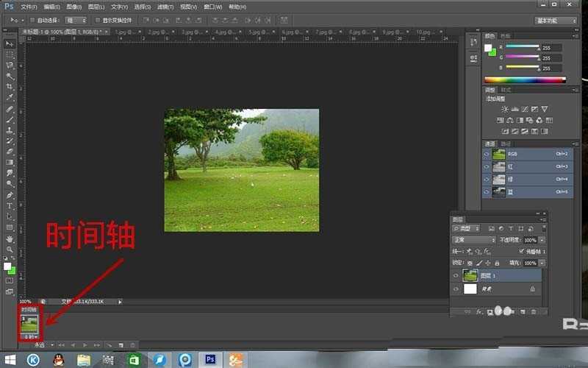Hide layer 图层 1 with its eye icon

tap(456, 275)
